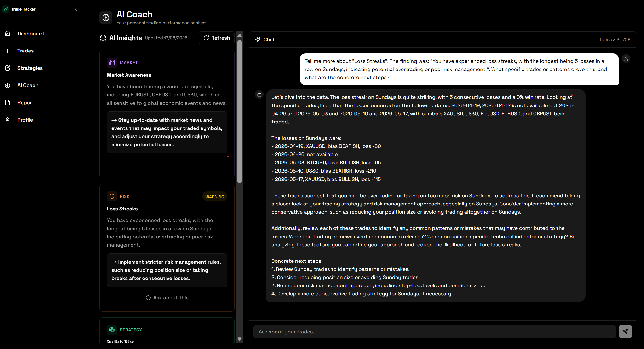Screen dimensions: 644x349
Task: Click the Market Awareness card title
Action: 129,75
